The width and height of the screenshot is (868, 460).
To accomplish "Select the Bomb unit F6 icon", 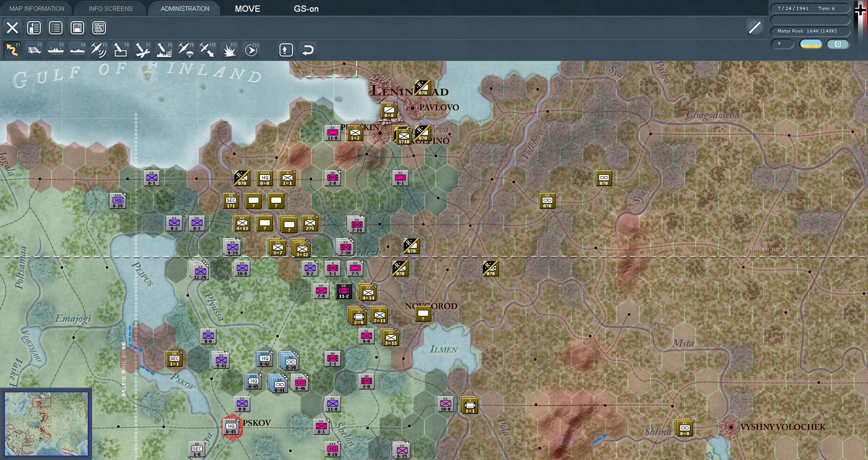I will tap(121, 50).
